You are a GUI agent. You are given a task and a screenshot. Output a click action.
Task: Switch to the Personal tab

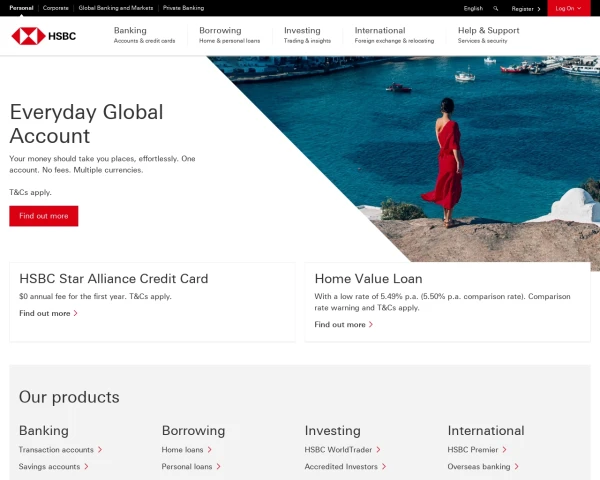pyautogui.click(x=21, y=8)
